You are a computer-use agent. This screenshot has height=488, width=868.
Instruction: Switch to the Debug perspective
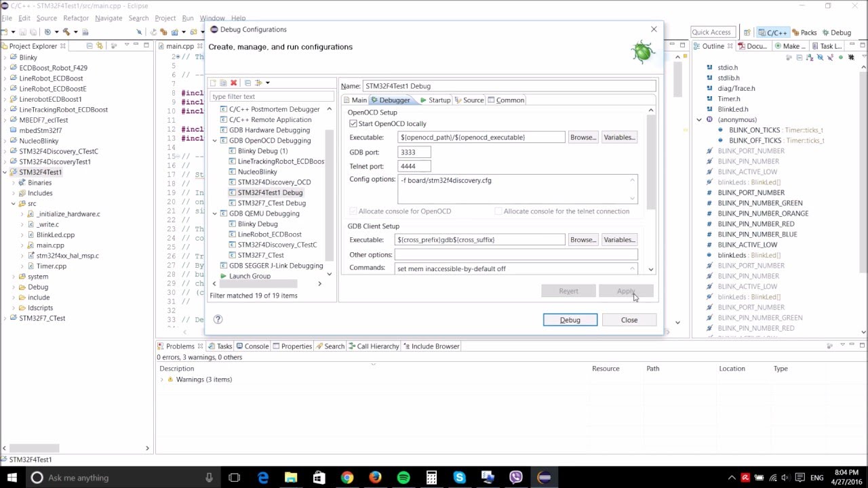836,33
